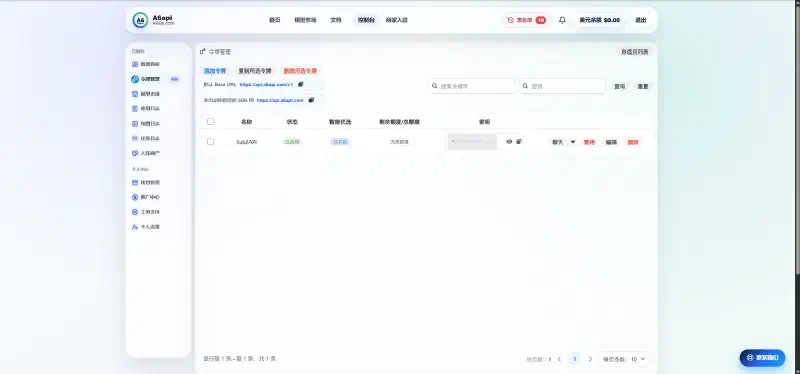Screen dimensions: 800x374
Task: Open the 每页条数 10 page-size dropdown
Action: click(623, 359)
